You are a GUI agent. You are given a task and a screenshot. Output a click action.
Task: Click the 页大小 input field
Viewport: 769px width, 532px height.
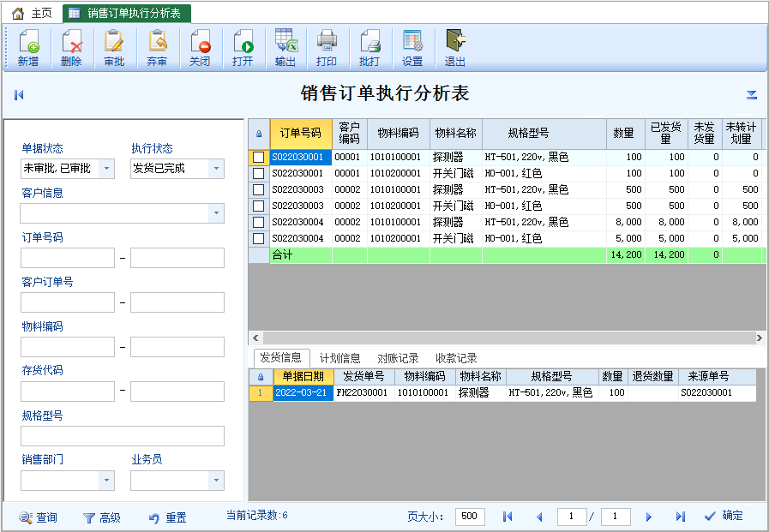click(x=470, y=517)
